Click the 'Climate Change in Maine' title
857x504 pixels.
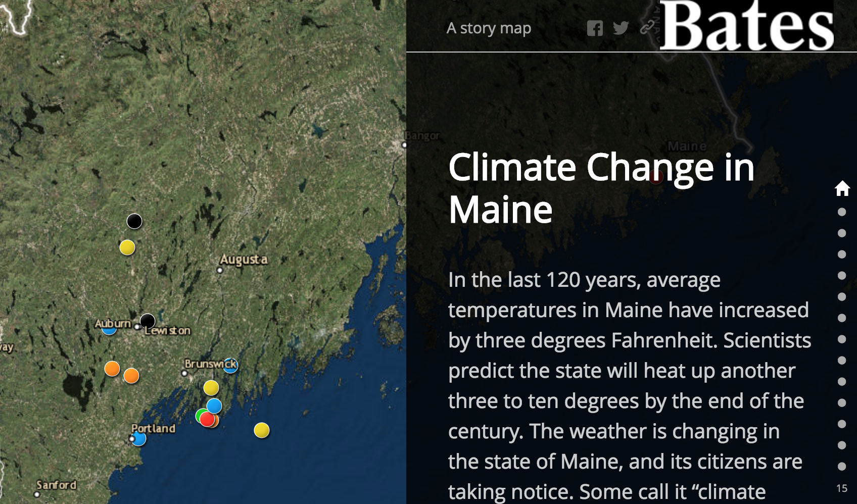tap(601, 188)
